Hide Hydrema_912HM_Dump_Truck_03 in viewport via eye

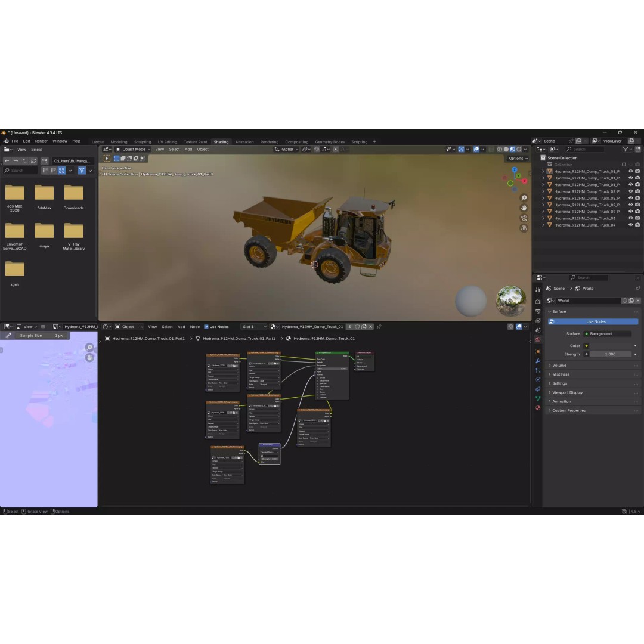pos(630,218)
